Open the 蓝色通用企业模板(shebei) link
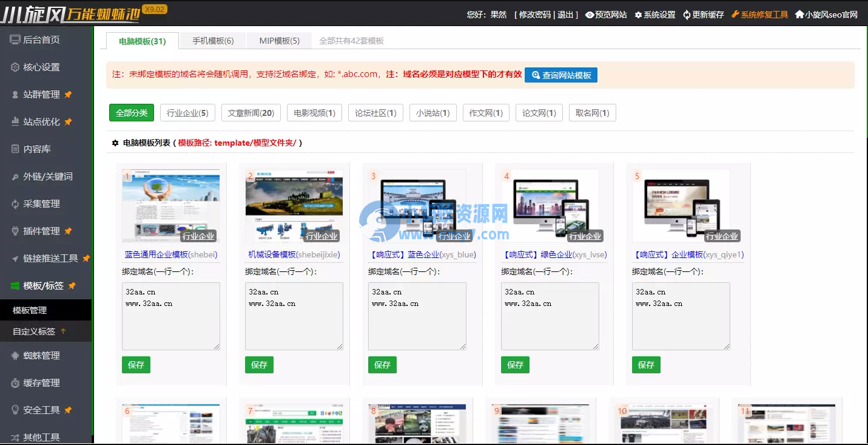The image size is (868, 445). point(170,254)
